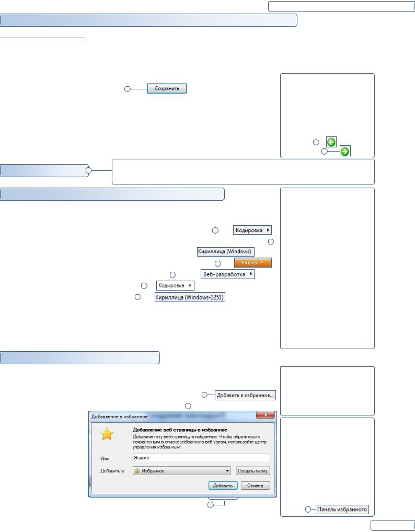The image size is (415, 532).
Task: Expand the Веб-разработка submenu
Action: [x=227, y=274]
